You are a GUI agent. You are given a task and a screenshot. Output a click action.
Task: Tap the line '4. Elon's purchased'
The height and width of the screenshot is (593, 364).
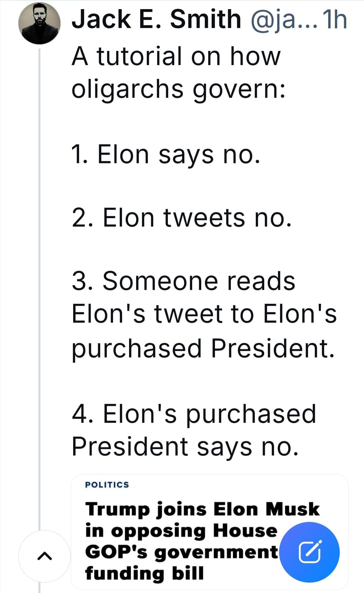point(194,414)
